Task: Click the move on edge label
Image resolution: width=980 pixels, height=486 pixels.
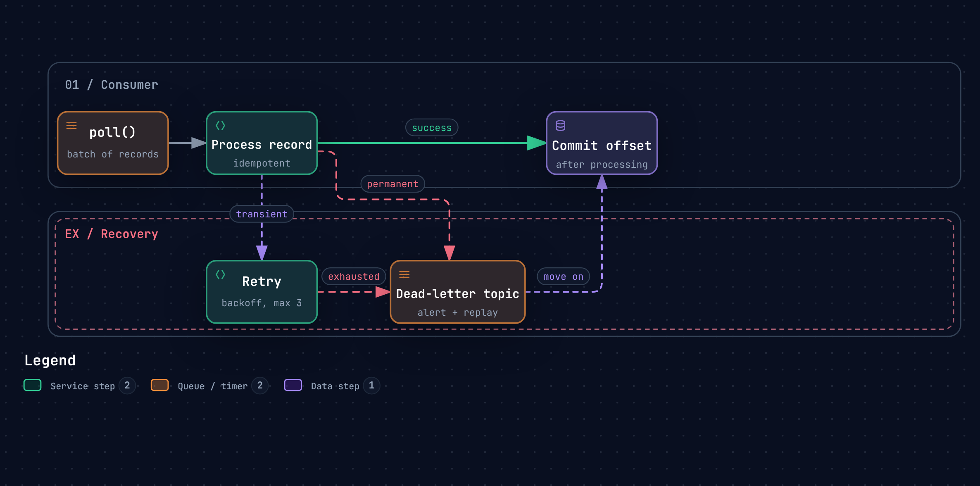Action: 563,276
